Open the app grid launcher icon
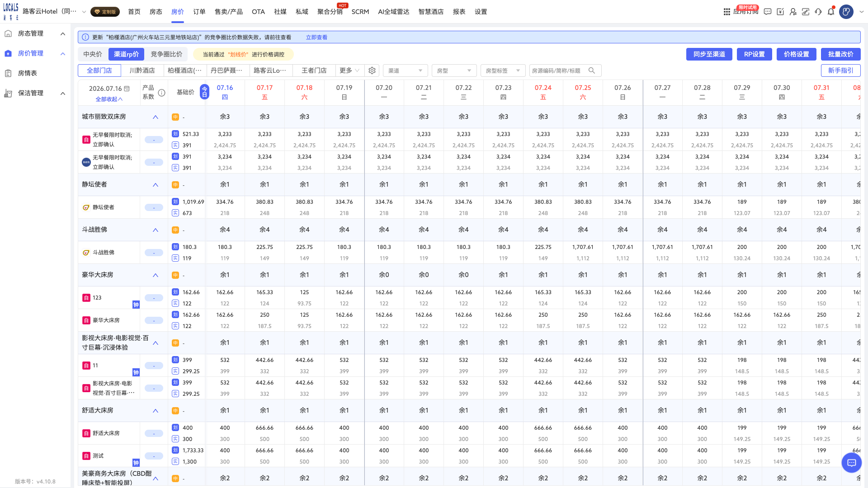 [x=727, y=12]
